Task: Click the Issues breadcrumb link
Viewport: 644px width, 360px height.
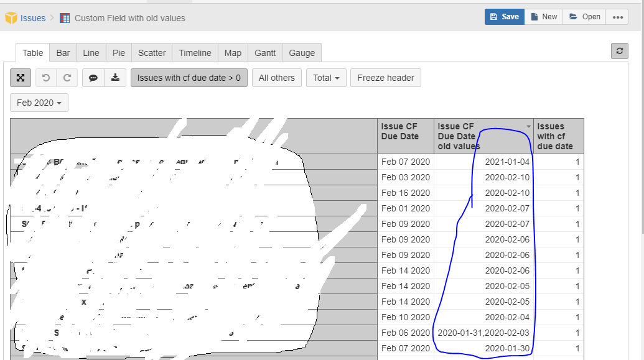Action: click(x=33, y=18)
